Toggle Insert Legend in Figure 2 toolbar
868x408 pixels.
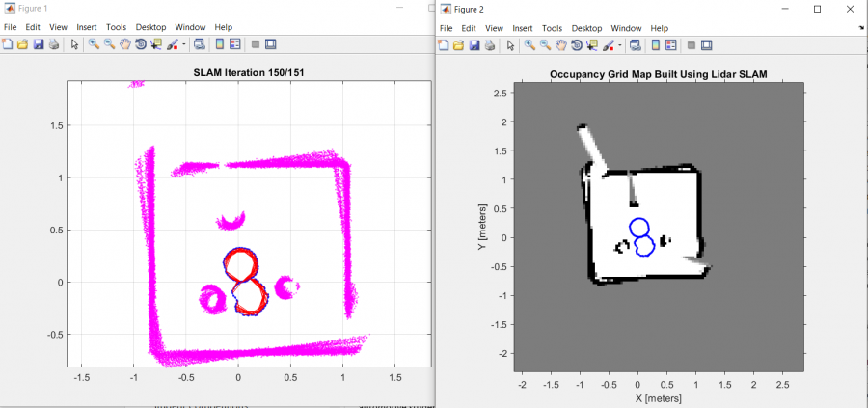point(670,44)
